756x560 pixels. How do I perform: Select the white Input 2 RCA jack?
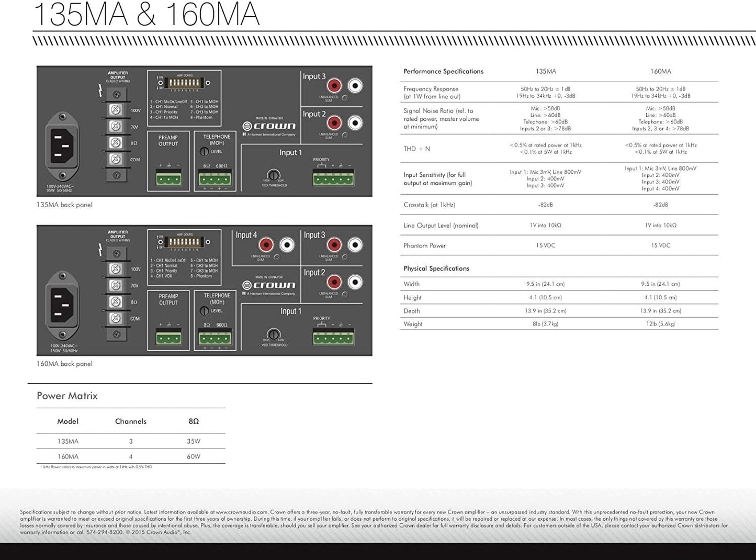point(355,122)
